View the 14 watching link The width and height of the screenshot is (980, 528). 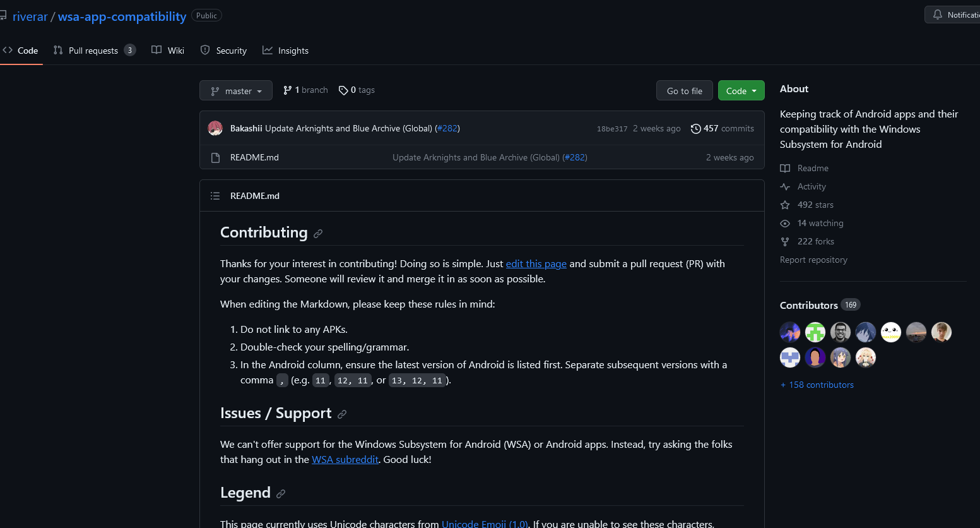(x=820, y=224)
